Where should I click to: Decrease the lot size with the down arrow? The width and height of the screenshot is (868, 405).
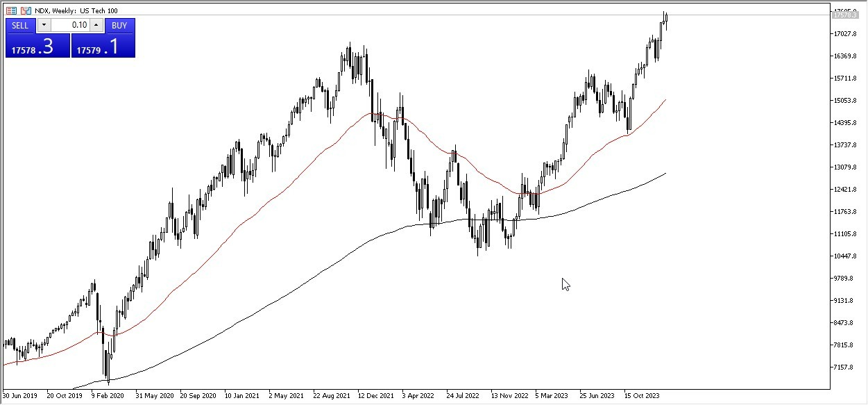coord(44,25)
